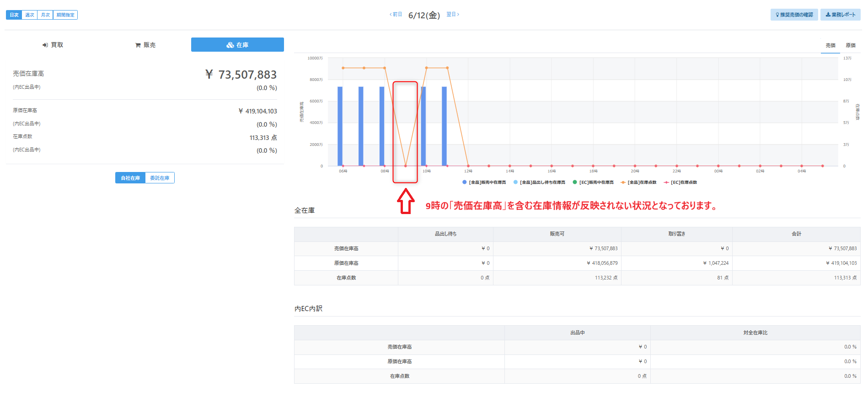This screenshot has width=868, height=397.
Task: Click the ¥ 418,056,879 table cell
Action: (557, 263)
